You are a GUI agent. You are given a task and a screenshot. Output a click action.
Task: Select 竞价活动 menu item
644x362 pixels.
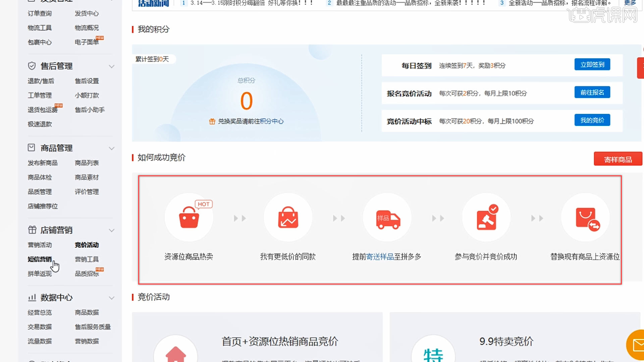pos(87,245)
